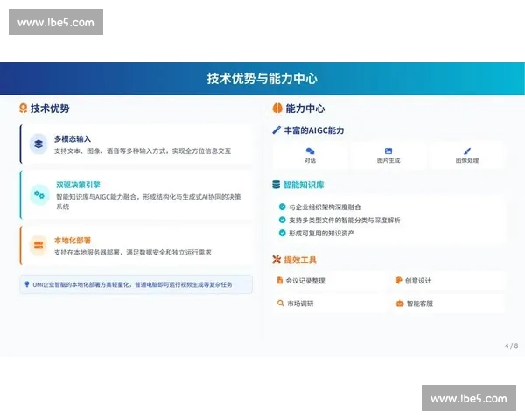Click the pencil icon beside 丰富的AIGC能力
This screenshot has height=420, width=525.
click(276, 130)
